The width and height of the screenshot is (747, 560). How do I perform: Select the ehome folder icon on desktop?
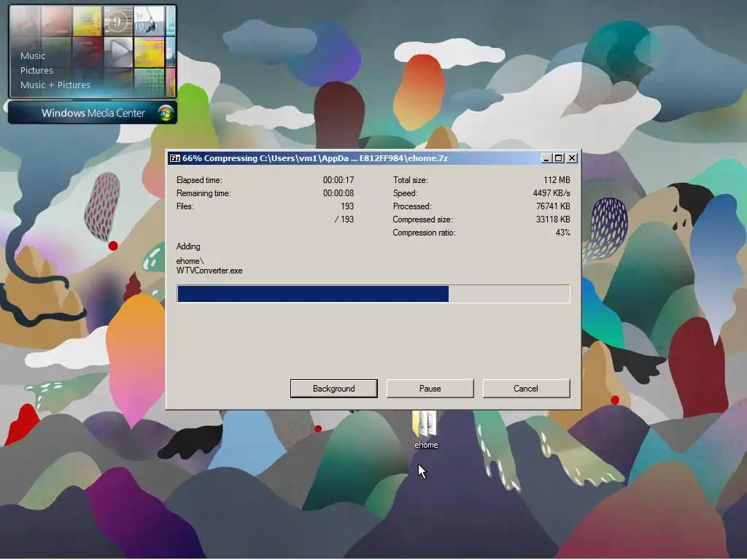point(425,424)
